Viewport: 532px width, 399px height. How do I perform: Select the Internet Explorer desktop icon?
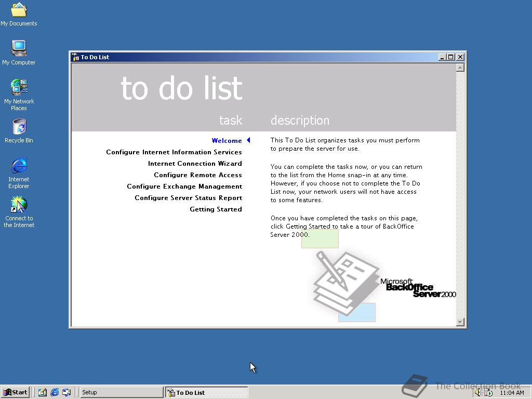click(19, 172)
